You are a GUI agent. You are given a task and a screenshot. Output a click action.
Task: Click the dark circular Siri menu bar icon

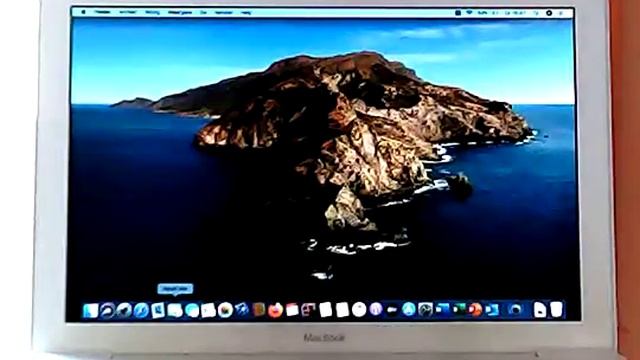pos(549,13)
